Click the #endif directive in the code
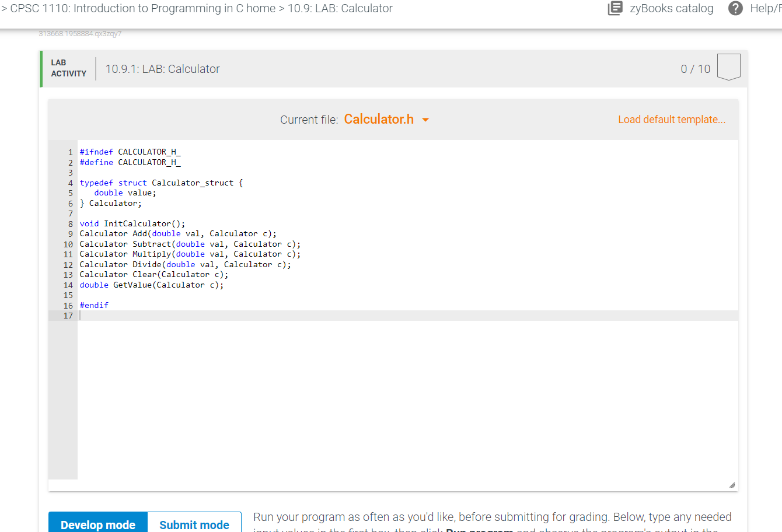Screen dimensions: 782x532 coord(94,304)
